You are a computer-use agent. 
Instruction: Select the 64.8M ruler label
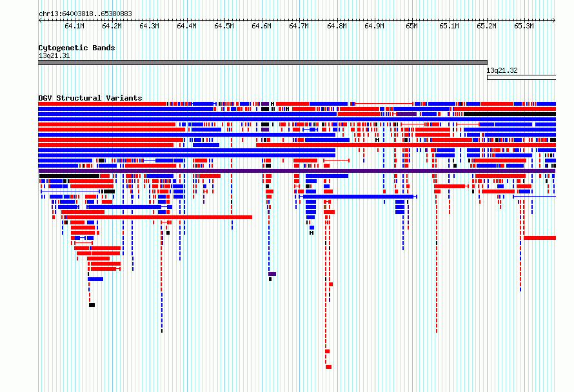(337, 26)
